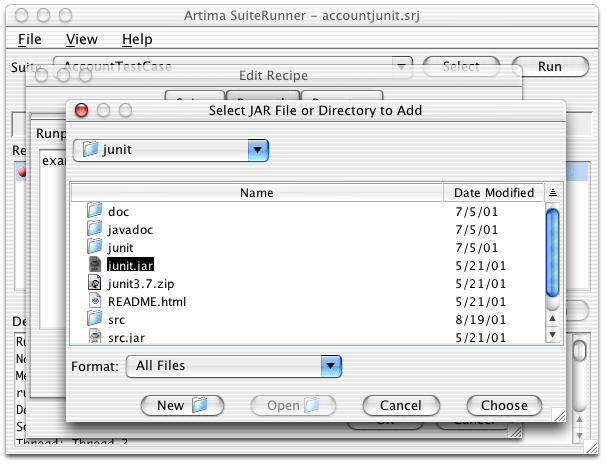This screenshot has height=465, width=606.
Task: Click Cancel in the file chooser
Action: tap(401, 405)
